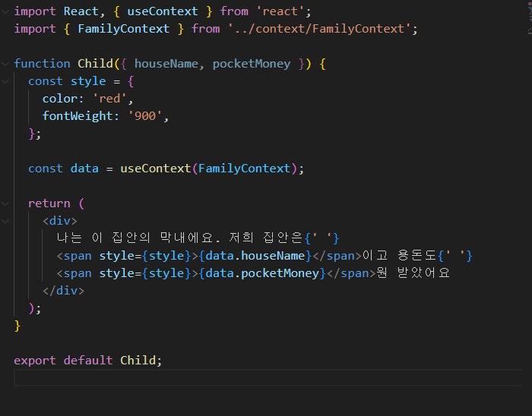Click the houseName parameter in function signature
Image resolution: width=532 pixels, height=416 pixels.
point(166,64)
